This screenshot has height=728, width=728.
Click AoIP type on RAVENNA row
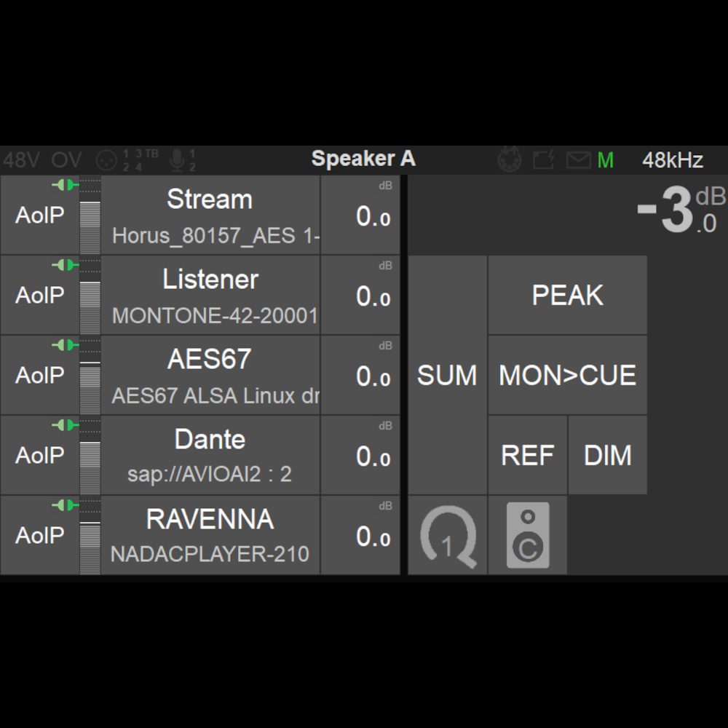40,535
